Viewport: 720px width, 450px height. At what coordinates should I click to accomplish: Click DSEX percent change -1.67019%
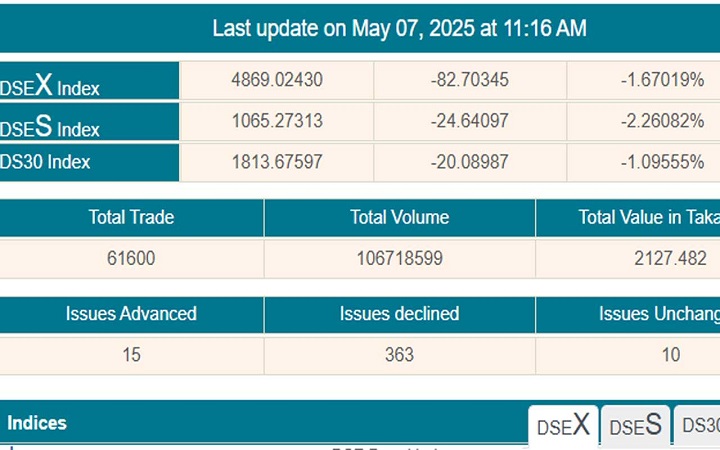click(x=659, y=80)
